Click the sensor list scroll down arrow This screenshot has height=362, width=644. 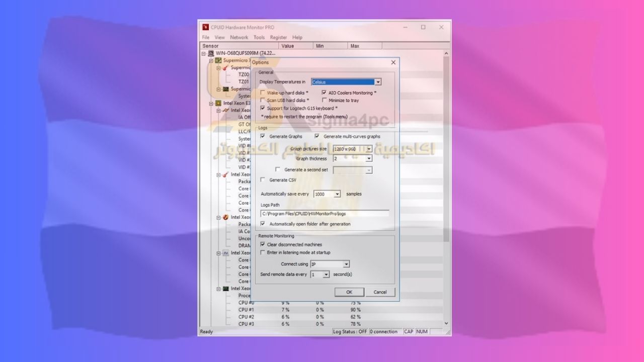pyautogui.click(x=446, y=324)
